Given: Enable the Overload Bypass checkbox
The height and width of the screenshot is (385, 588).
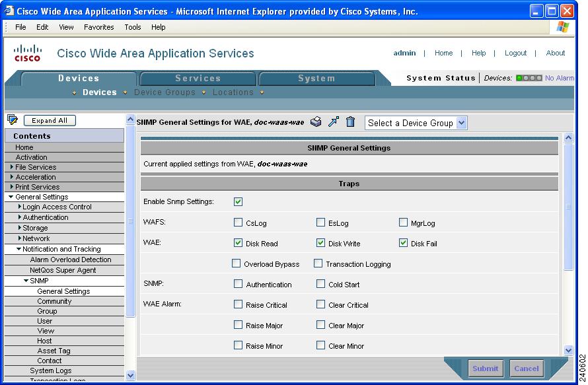Looking at the screenshot, I should 237,263.
